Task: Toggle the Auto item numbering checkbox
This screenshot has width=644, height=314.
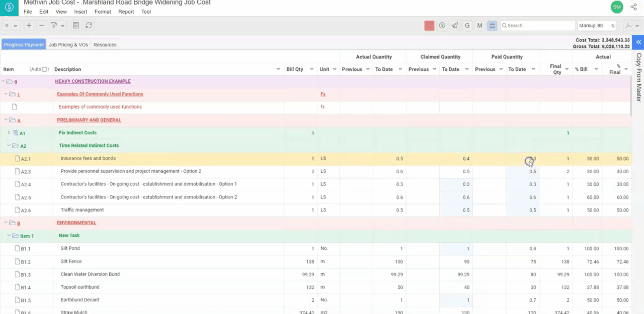Action: [x=44, y=69]
